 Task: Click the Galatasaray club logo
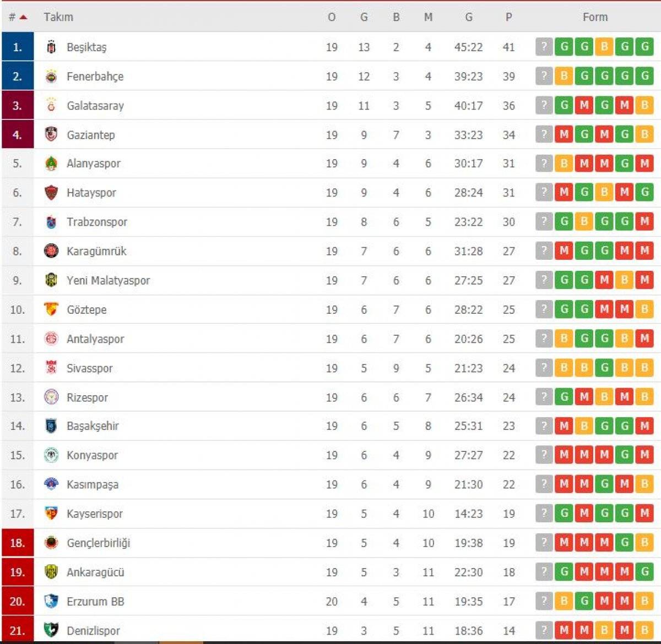(x=51, y=105)
